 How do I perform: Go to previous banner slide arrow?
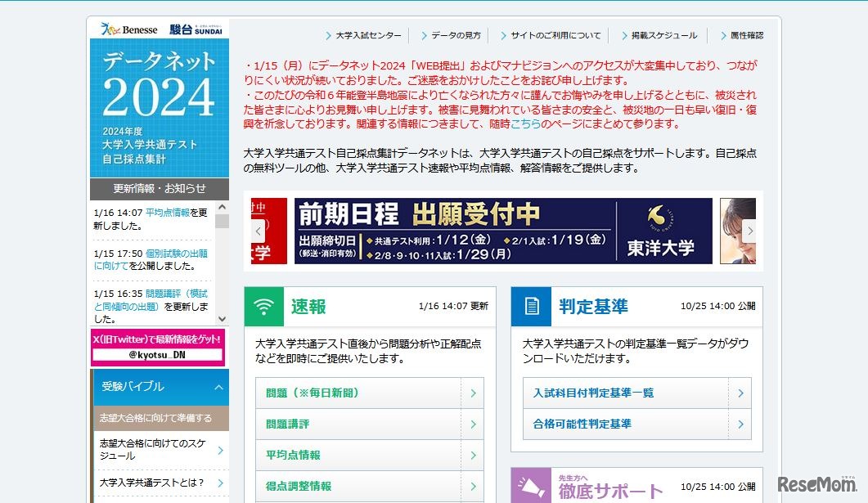[258, 231]
